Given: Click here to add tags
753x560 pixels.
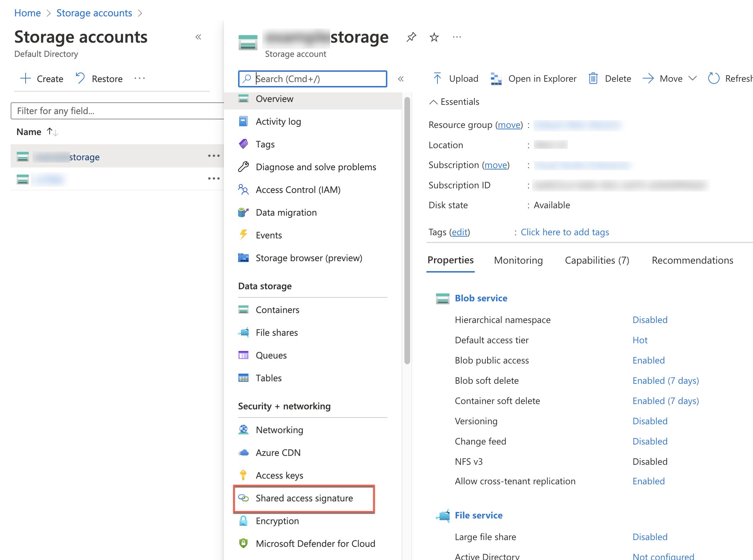Looking at the screenshot, I should [x=565, y=232].
